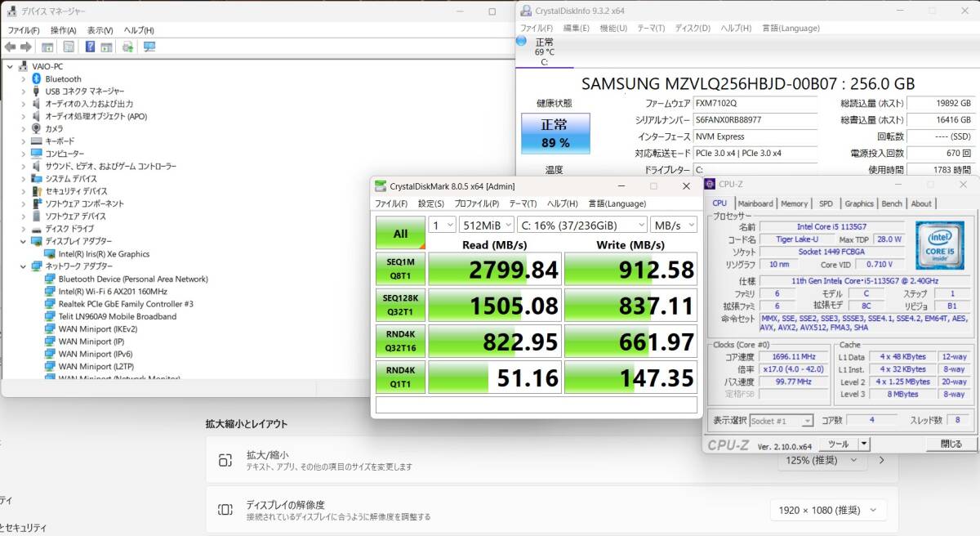Click the 閉じる button in CPU-Z

pos(951,444)
